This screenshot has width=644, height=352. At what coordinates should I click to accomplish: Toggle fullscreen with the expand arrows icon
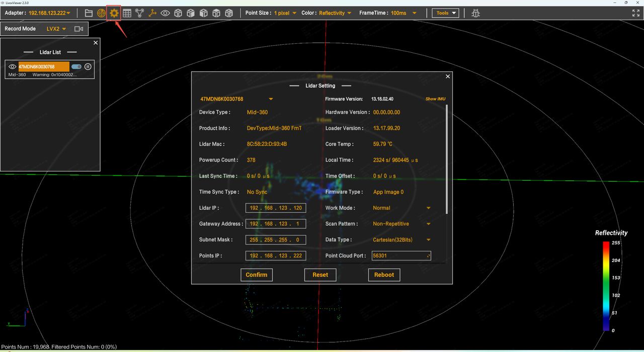[x=635, y=13]
